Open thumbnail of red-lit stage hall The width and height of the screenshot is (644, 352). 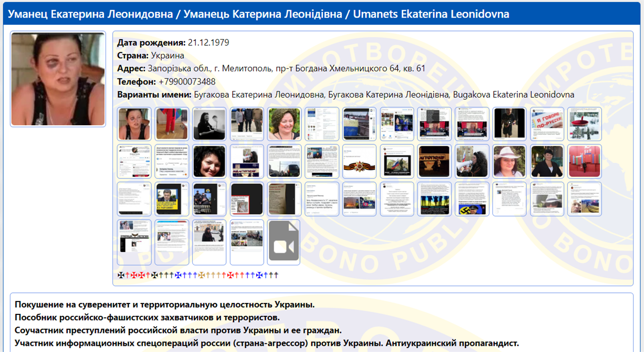[x=584, y=161]
